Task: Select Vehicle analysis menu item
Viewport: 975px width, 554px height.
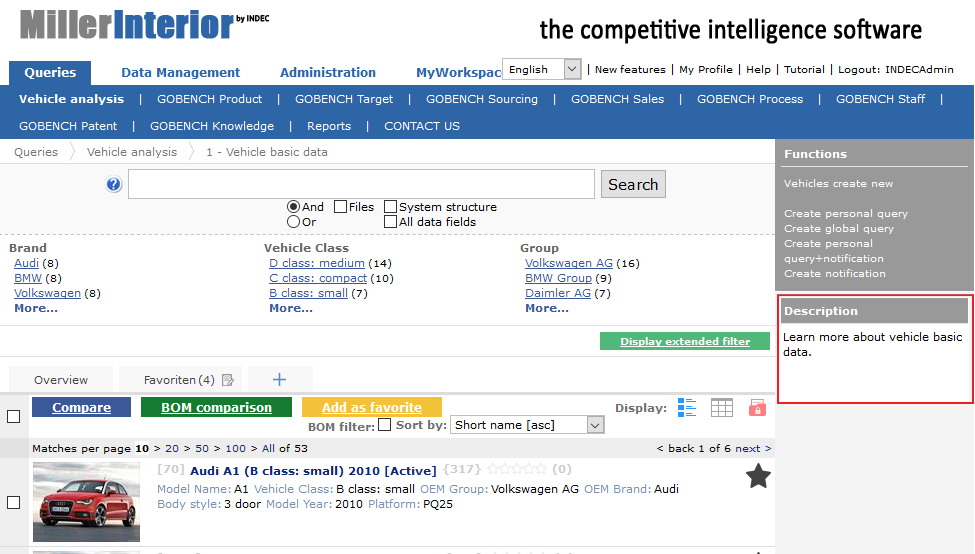Action: pyautogui.click(x=72, y=99)
